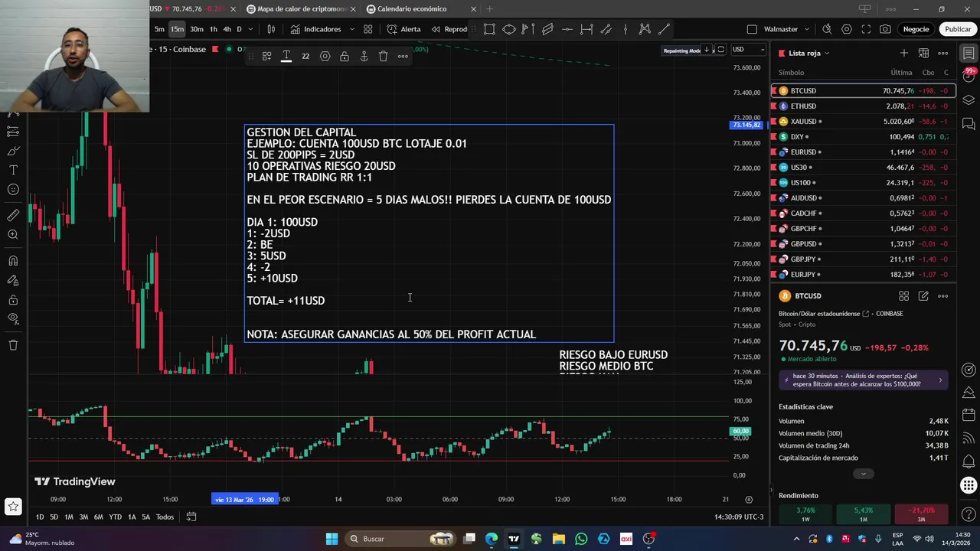
Task: Open indicator templates grid icon
Action: click(368, 29)
